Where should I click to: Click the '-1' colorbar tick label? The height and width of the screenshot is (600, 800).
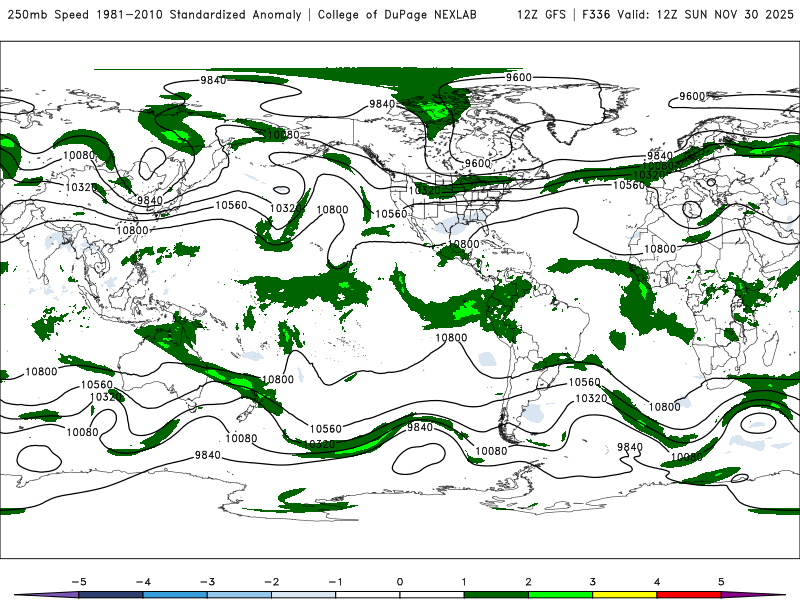pyautogui.click(x=335, y=582)
